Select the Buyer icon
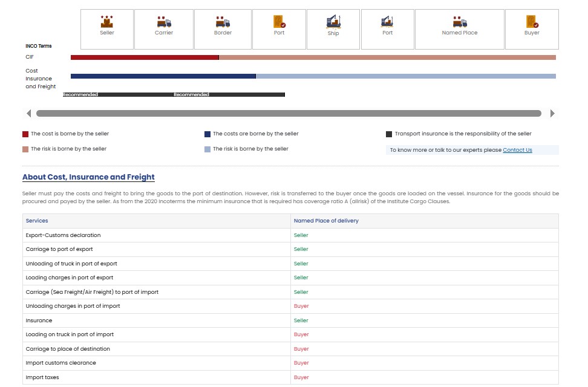 (532, 22)
